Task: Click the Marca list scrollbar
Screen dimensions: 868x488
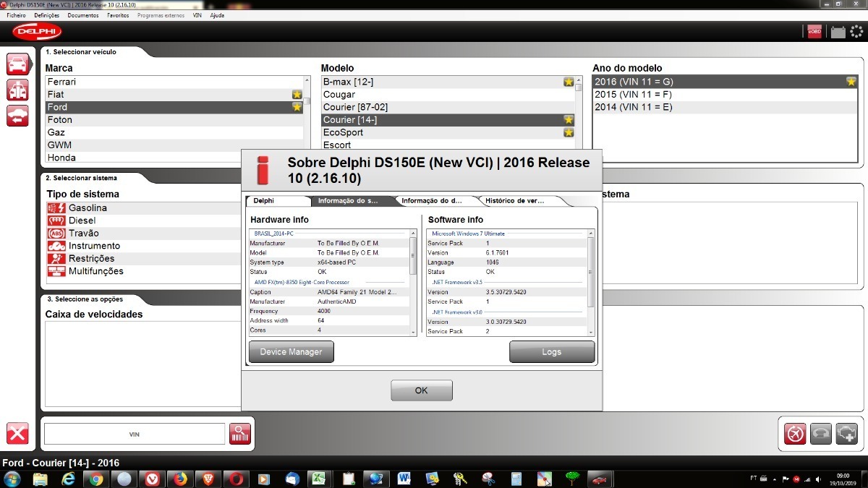Action: point(307,101)
